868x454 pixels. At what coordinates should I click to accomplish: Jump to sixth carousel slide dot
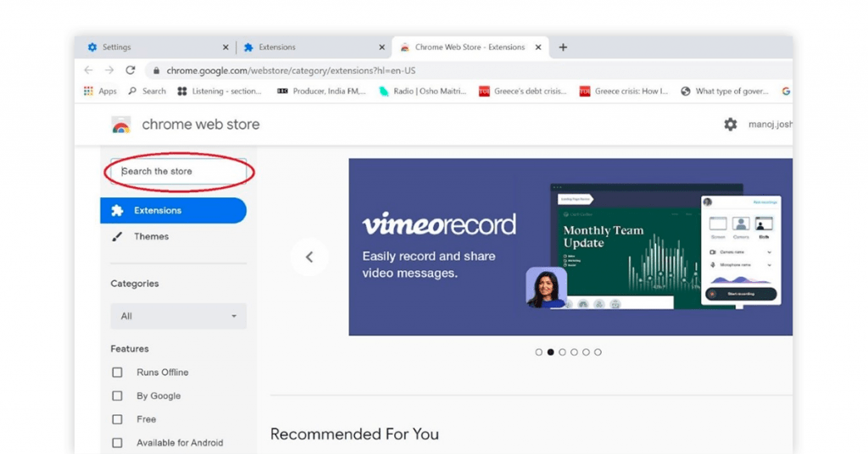point(598,352)
